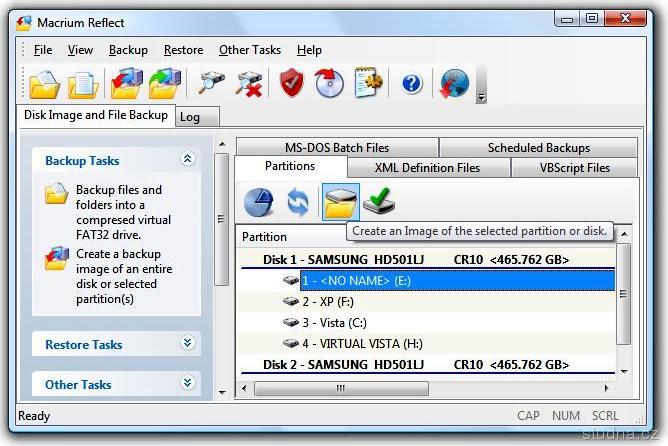Screen dimensions: 668x446
Task: Click Backup files and folders task link
Action: (124, 212)
